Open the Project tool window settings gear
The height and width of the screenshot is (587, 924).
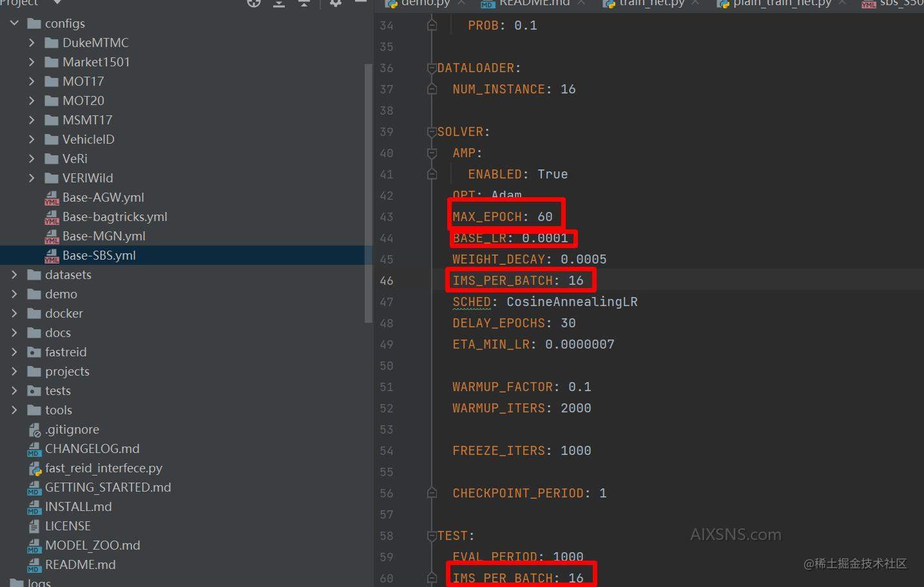[x=335, y=3]
